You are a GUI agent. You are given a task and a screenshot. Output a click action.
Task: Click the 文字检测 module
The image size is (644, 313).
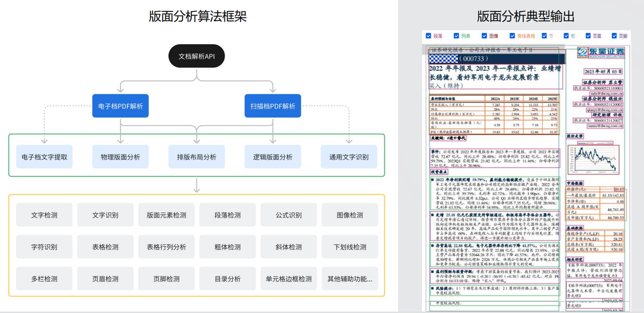44,215
